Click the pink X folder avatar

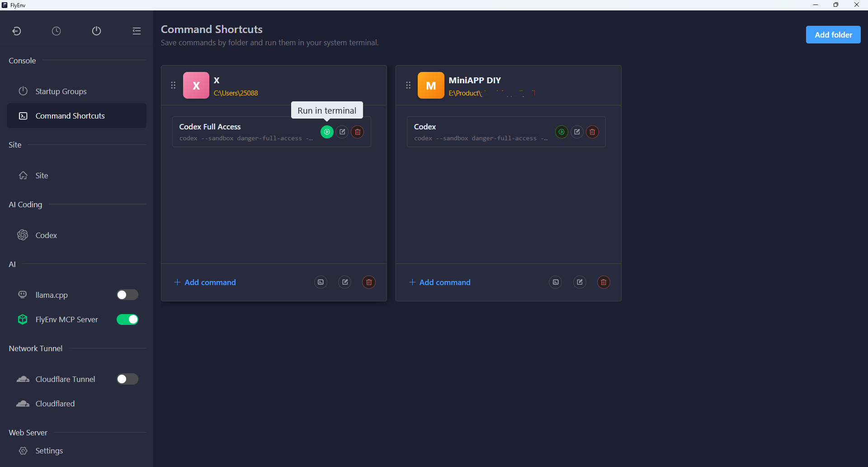click(x=196, y=86)
